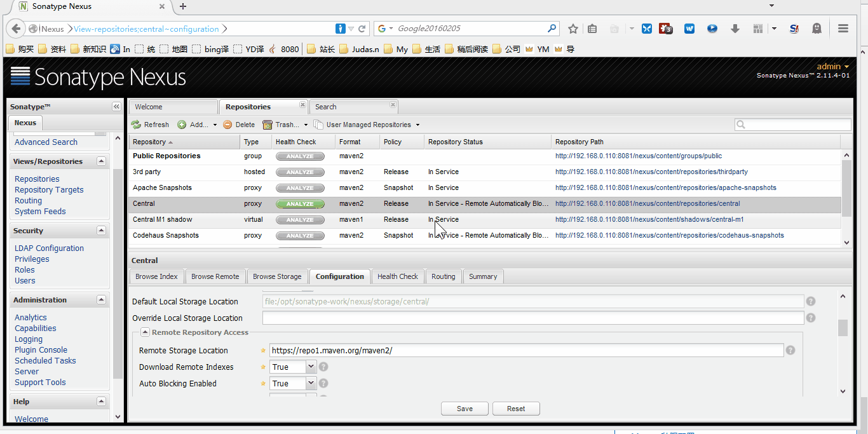Click help icon beside Remote Storage Location
868x434 pixels.
(x=790, y=350)
